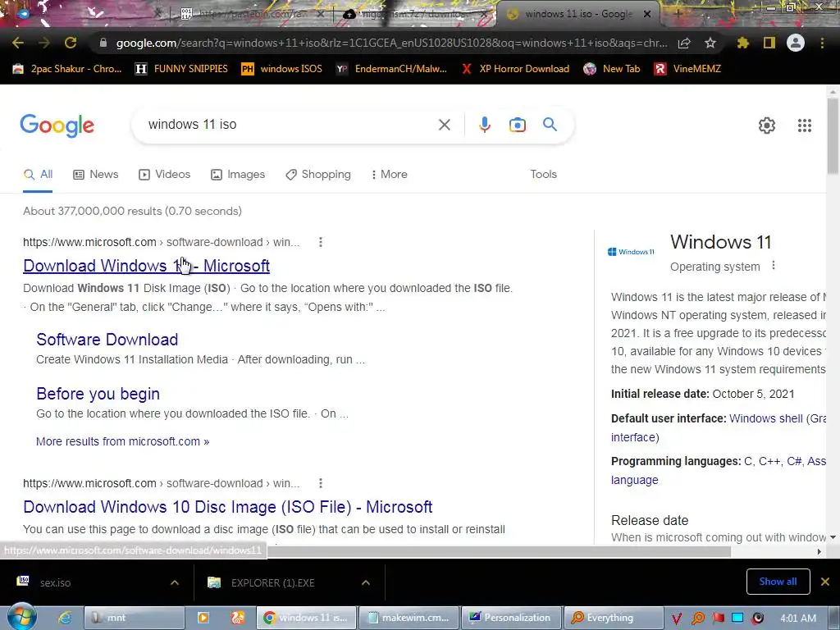Submit the search with the magnifier icon
This screenshot has width=840, height=630.
(x=550, y=125)
